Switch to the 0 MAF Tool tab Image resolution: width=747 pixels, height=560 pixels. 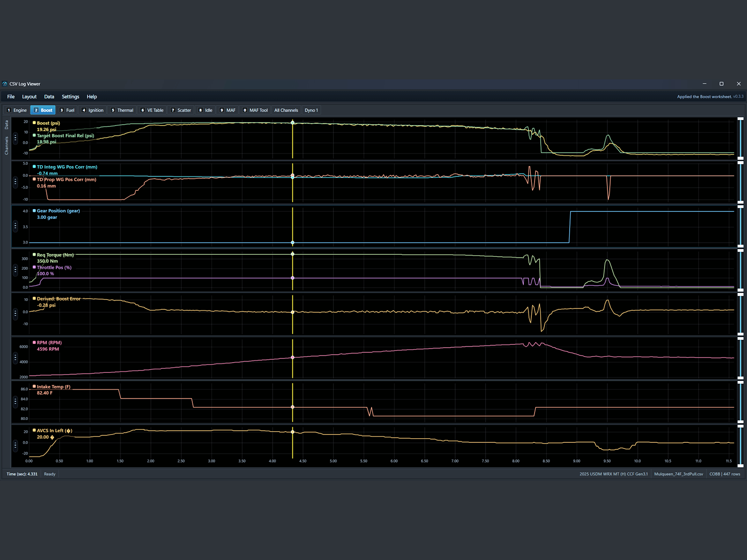[x=256, y=110]
